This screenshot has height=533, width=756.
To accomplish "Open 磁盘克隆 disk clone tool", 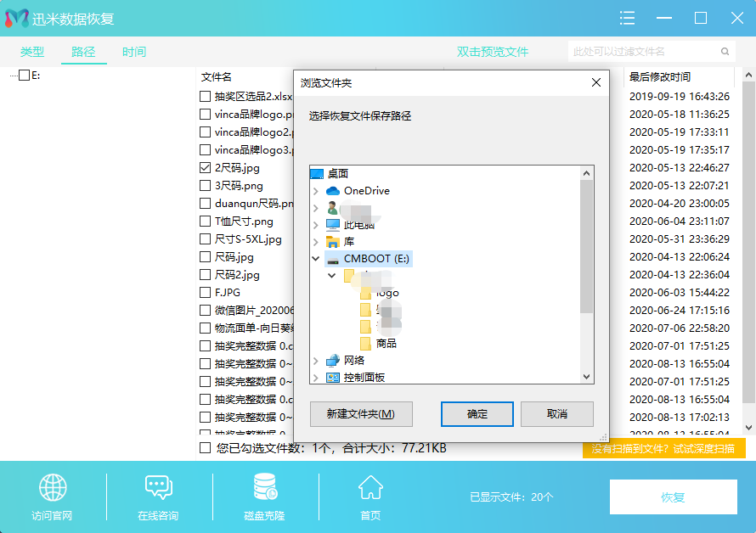I will (263, 488).
